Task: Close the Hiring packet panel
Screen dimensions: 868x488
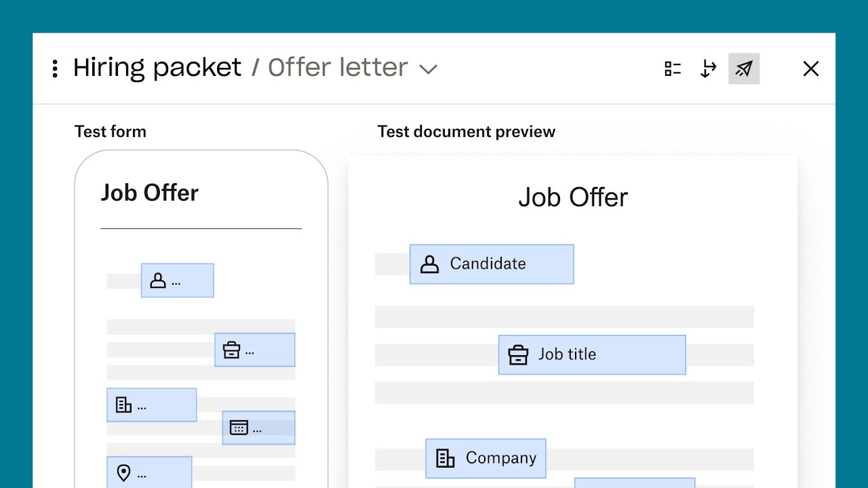Action: coord(811,68)
